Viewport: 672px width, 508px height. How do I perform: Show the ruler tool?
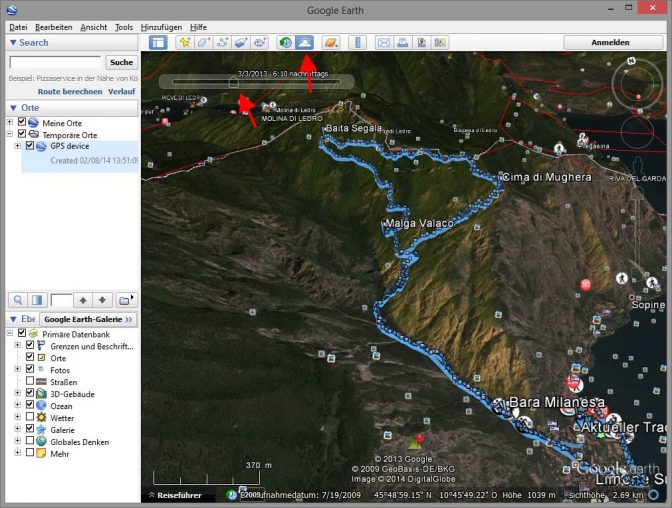(357, 42)
